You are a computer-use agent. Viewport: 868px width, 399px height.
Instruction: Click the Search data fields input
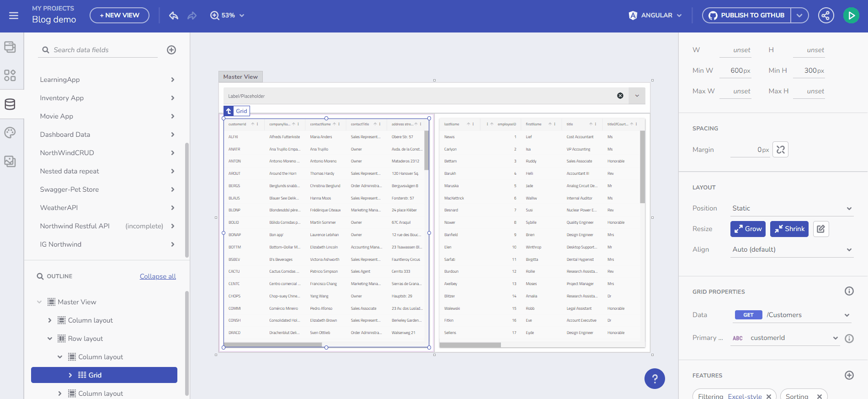click(x=103, y=50)
